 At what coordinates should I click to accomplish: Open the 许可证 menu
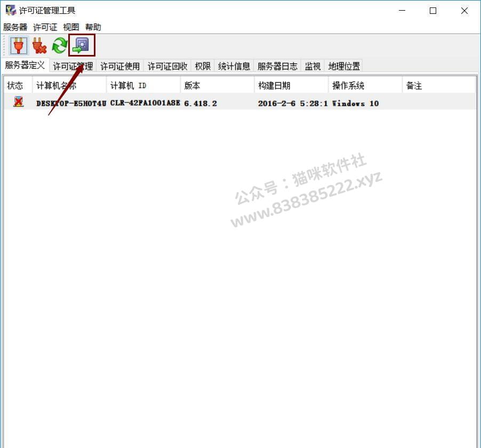coord(45,27)
